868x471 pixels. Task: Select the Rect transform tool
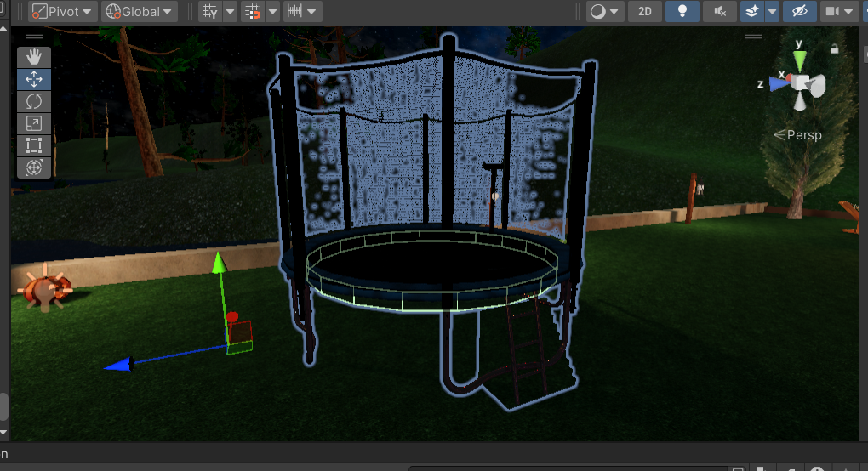[34, 145]
